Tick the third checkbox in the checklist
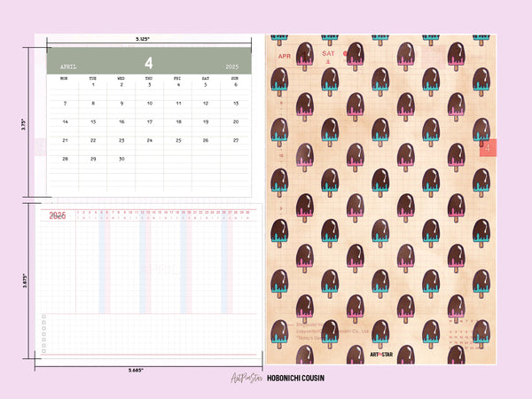Viewport: 532px width, 399px height. 43,329
